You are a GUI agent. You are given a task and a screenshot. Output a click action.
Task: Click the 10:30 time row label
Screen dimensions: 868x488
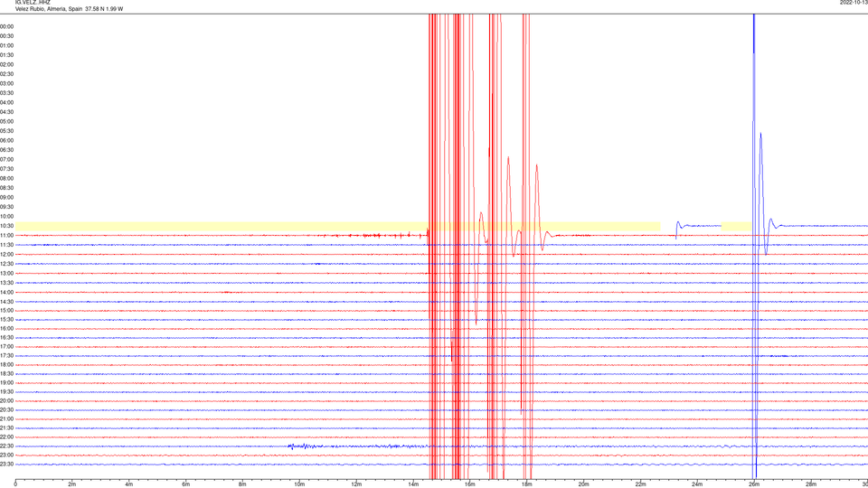point(6,226)
